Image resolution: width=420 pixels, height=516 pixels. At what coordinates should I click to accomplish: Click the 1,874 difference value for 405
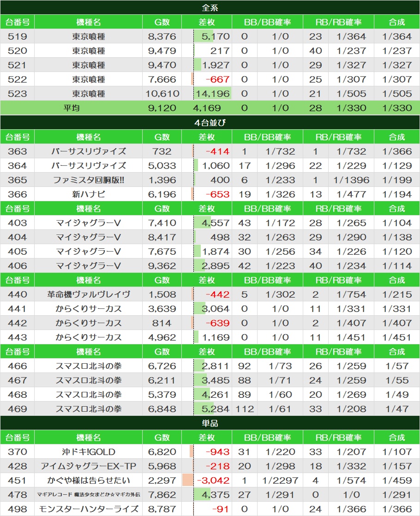[x=216, y=252]
